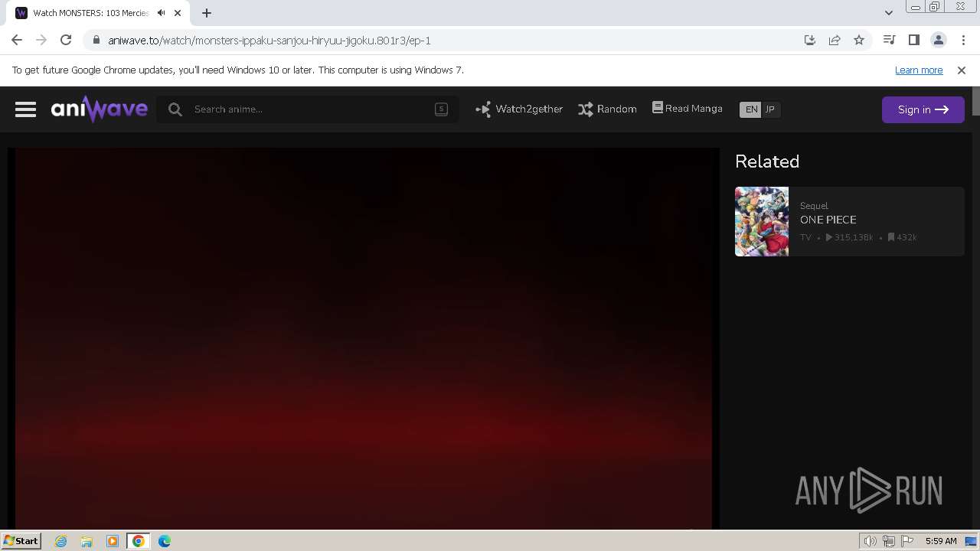Screen dimensions: 980x551
Task: Open Microsoft Edge from taskbar
Action: tap(165, 541)
